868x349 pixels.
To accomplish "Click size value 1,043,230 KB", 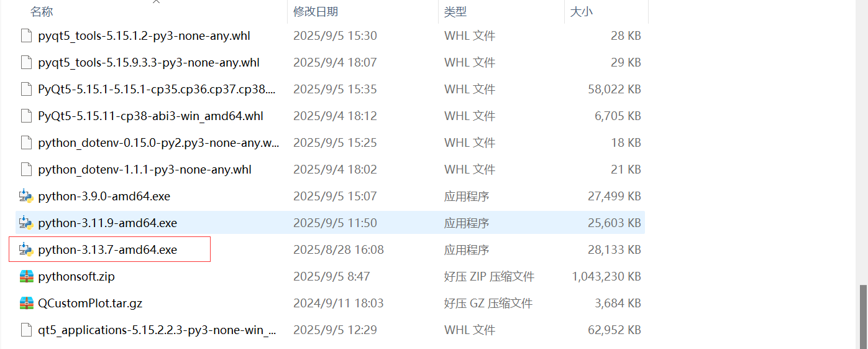I will (x=606, y=276).
